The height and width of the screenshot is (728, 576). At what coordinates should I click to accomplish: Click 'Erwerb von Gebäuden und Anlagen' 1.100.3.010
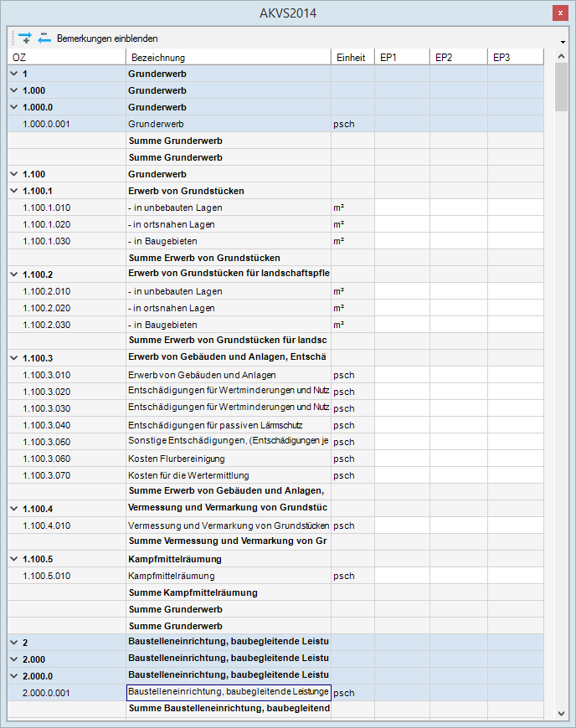(202, 375)
